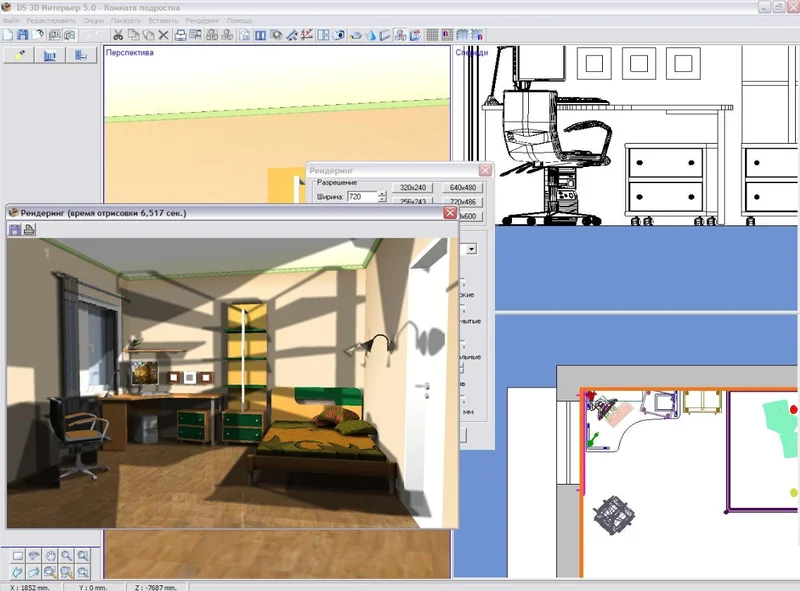The height and width of the screenshot is (591, 800).
Task: Click the Flashlight lighting button in the left panel
Action: point(19,55)
